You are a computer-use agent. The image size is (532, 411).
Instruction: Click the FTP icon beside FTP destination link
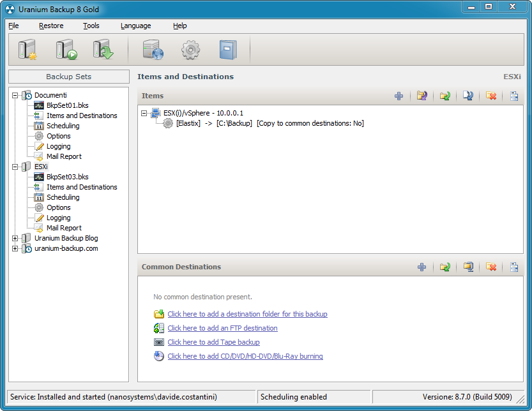pos(159,328)
